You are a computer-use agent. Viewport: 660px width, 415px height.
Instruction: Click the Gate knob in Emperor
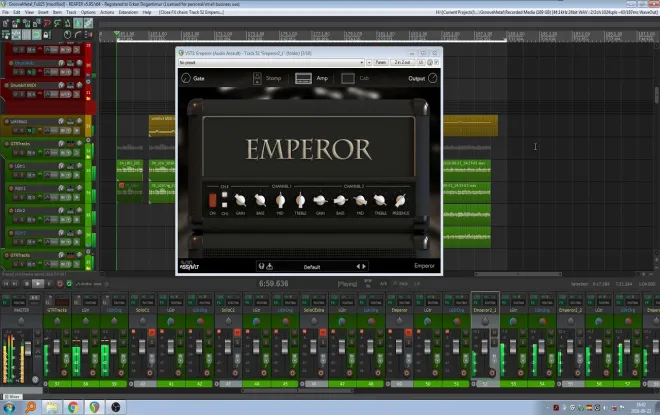(x=186, y=78)
